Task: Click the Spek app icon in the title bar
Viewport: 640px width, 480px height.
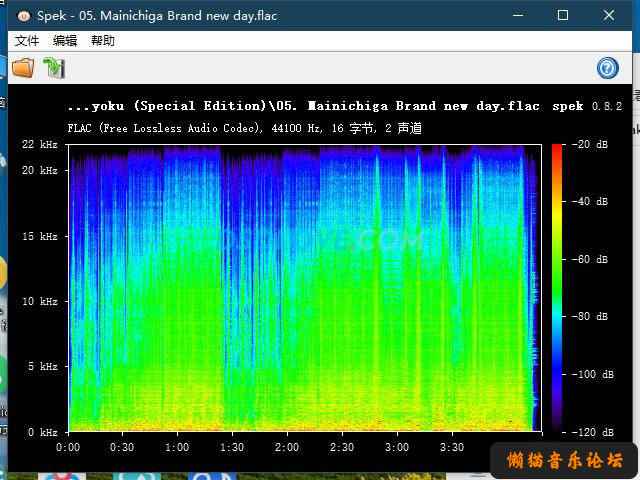Action: [24, 16]
